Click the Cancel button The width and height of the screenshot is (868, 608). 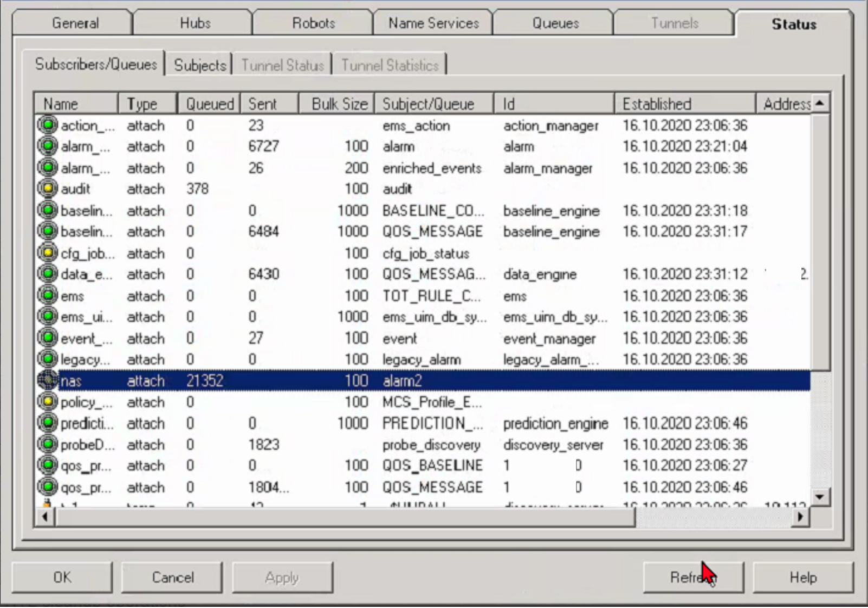(172, 578)
